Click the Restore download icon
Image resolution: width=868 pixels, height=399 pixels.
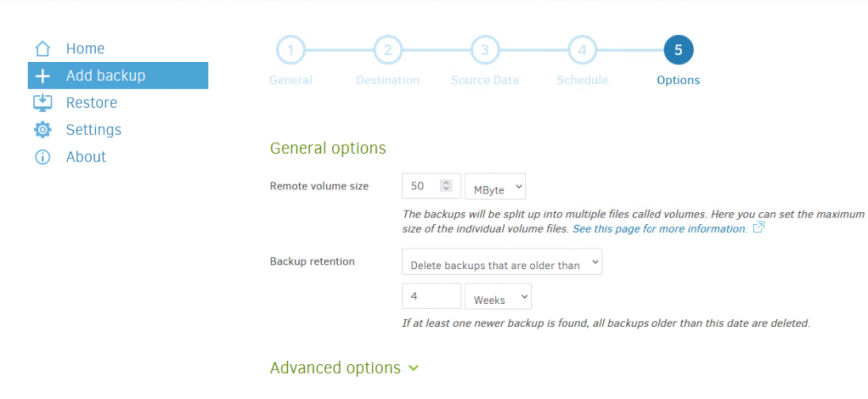click(x=42, y=103)
